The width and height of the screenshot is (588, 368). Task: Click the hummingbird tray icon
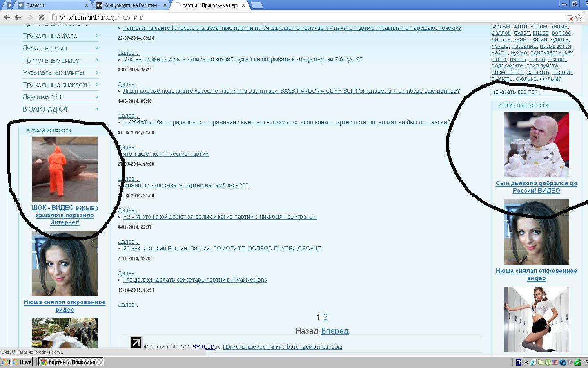pyautogui.click(x=534, y=362)
